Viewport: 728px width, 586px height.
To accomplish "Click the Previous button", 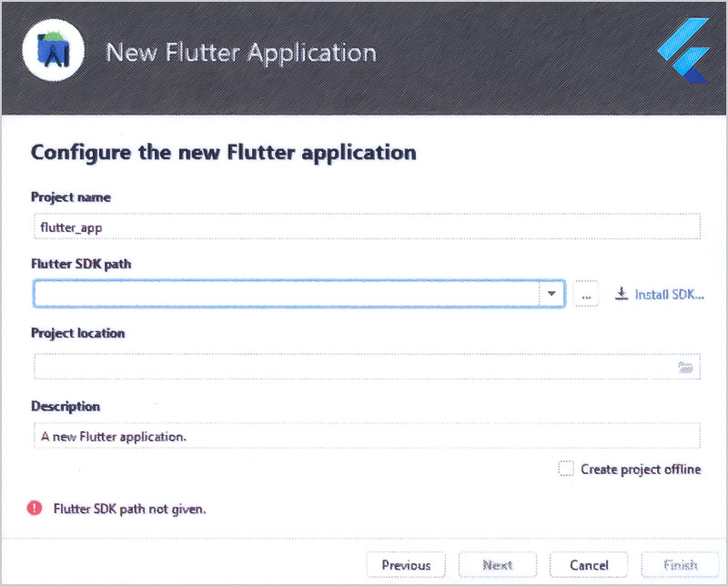I will (x=406, y=565).
